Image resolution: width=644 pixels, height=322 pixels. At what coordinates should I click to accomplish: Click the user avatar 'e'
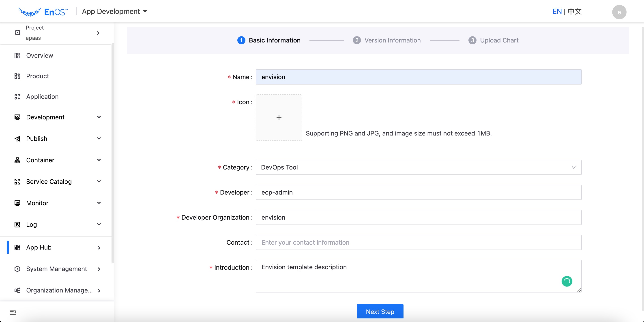(619, 12)
